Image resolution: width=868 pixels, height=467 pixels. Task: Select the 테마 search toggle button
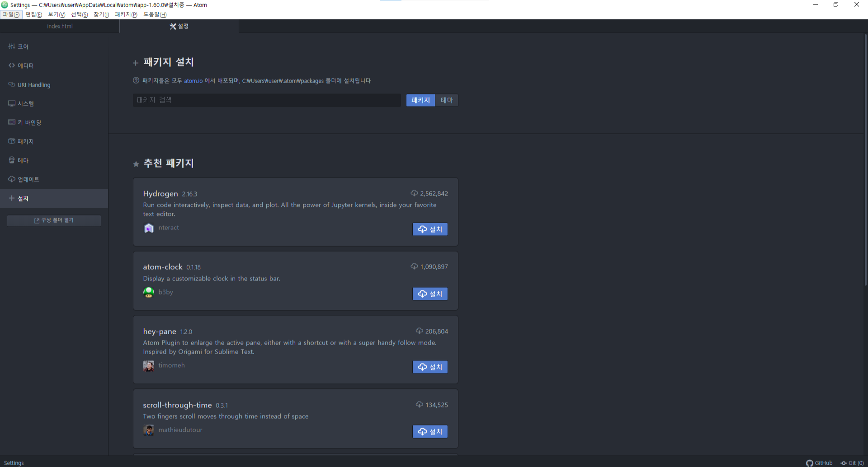click(447, 100)
